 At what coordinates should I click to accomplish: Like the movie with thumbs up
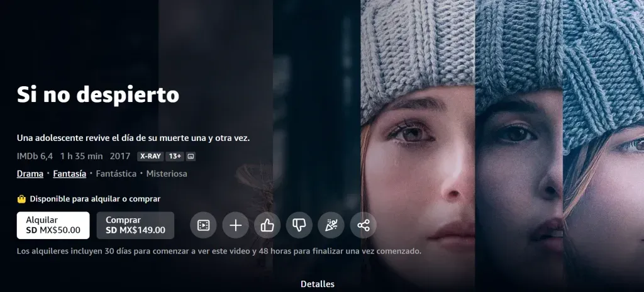tap(267, 225)
